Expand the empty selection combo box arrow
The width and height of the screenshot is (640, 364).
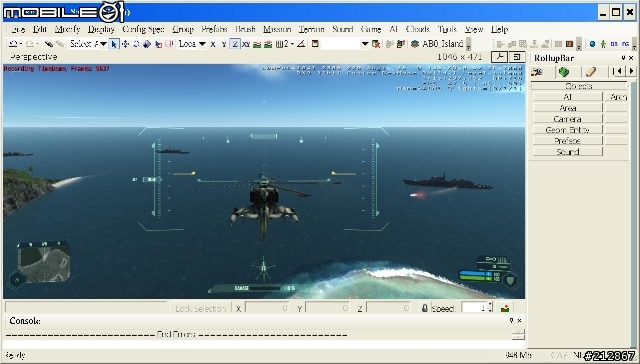[365, 44]
